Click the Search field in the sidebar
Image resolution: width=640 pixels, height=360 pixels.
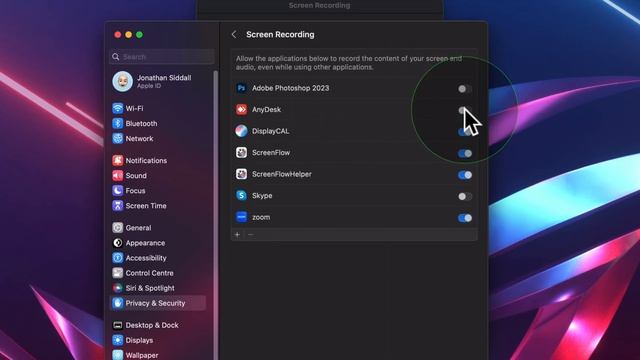[x=162, y=57]
